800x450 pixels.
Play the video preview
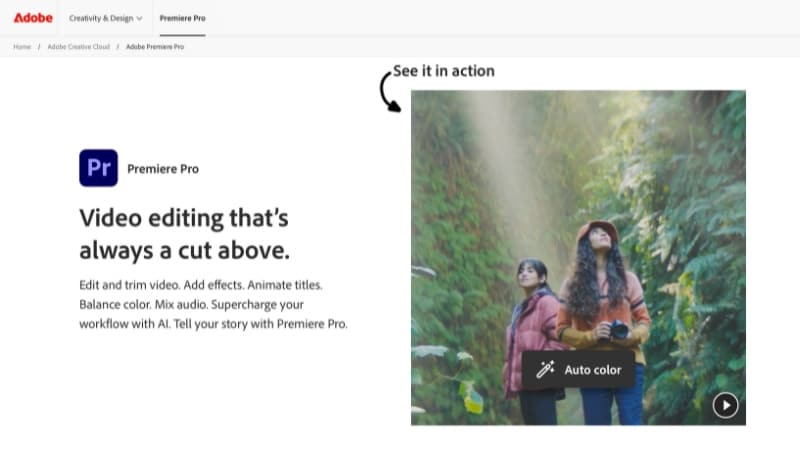726,406
